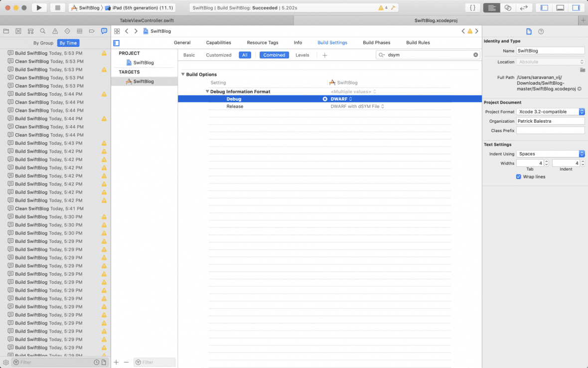Jump to the next issue
The image size is (588, 368).
coord(477,31)
